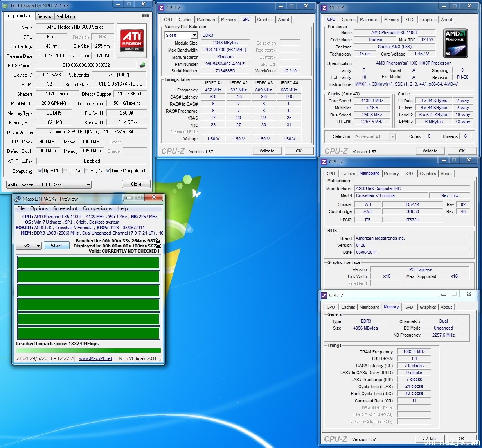Open the Mainboard tab in the CPU-Z CPU window
The width and height of the screenshot is (482, 448).
tap(370, 20)
